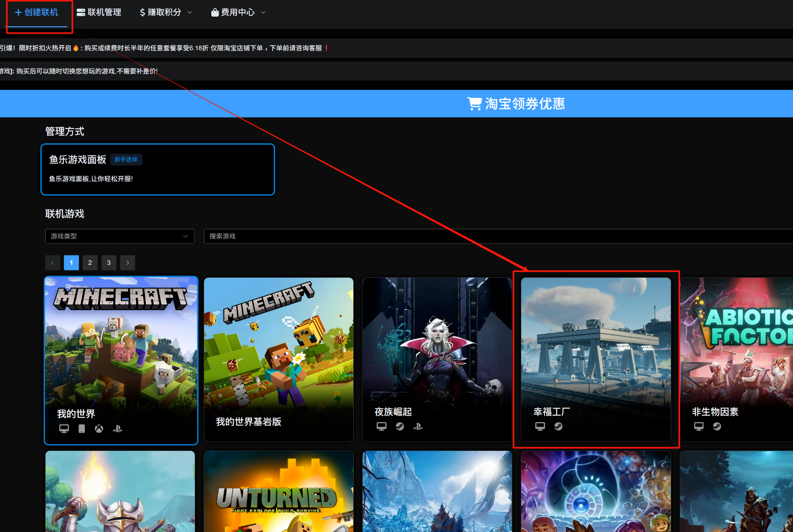Click the 淘宝领券优惠 banner
The height and width of the screenshot is (532, 793).
[x=396, y=104]
